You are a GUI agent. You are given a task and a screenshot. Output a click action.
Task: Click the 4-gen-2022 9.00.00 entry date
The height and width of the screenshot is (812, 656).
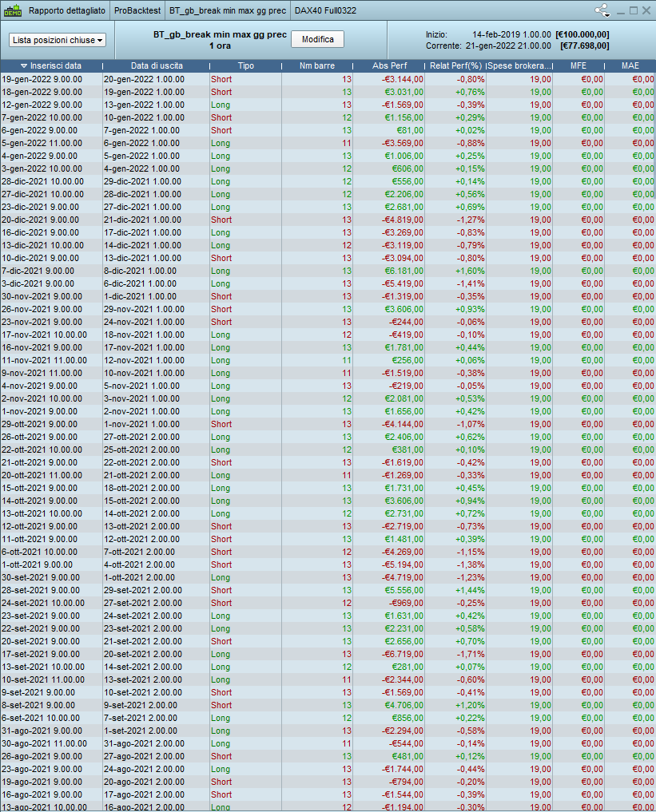click(39, 156)
